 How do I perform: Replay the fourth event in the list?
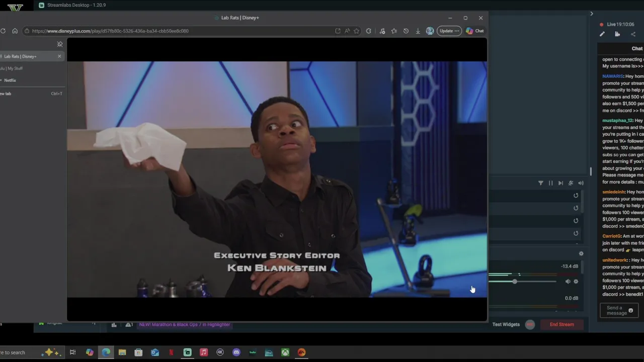576,233
